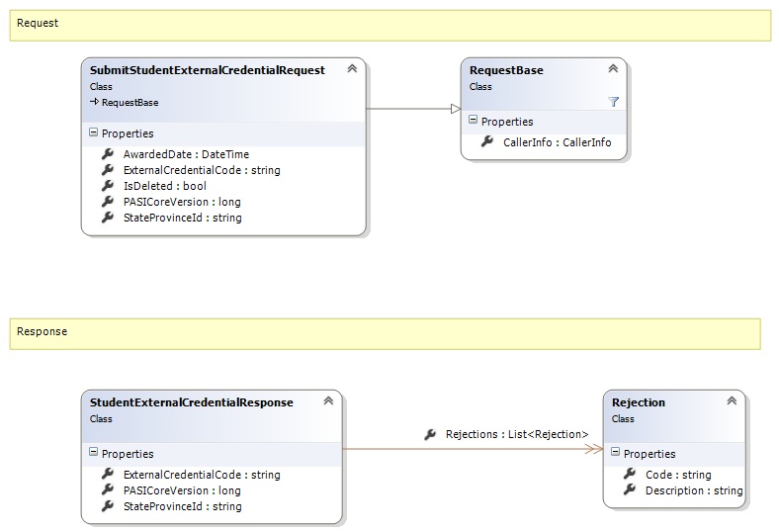Collapse the Rejection class using chevron

coord(732,401)
